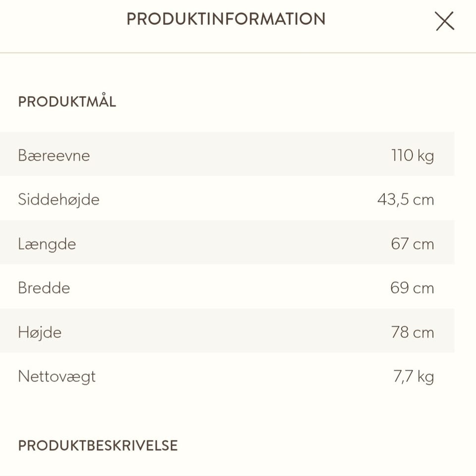Click the Nettovægt label

pos(57,376)
